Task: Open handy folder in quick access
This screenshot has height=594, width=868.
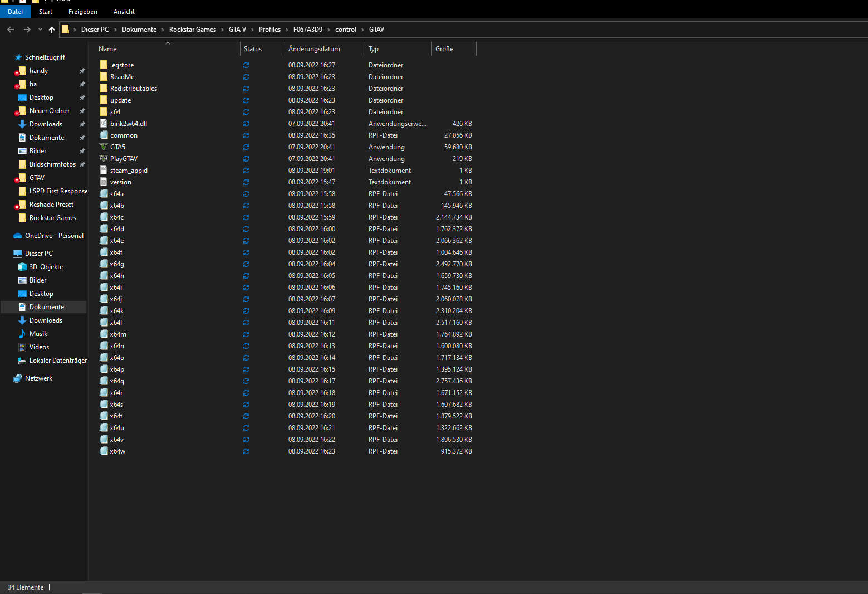Action: click(x=38, y=71)
